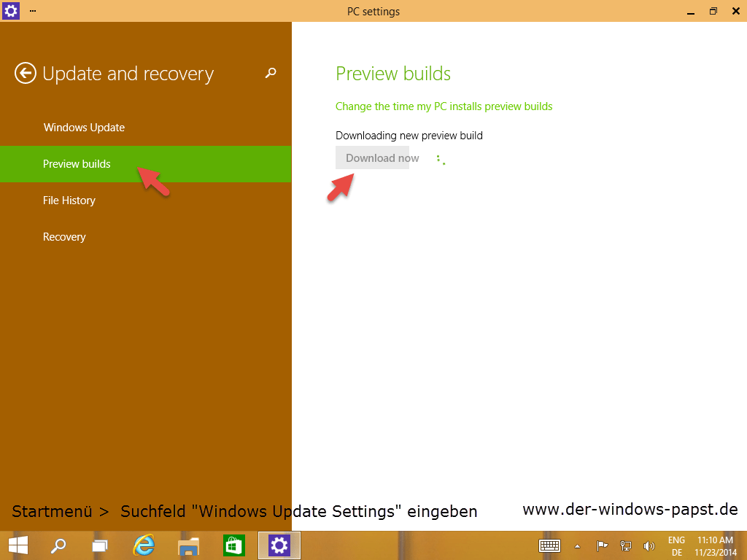The width and height of the screenshot is (747, 560).
Task: Click the back arrow beside Update and recovery
Action: click(26, 73)
